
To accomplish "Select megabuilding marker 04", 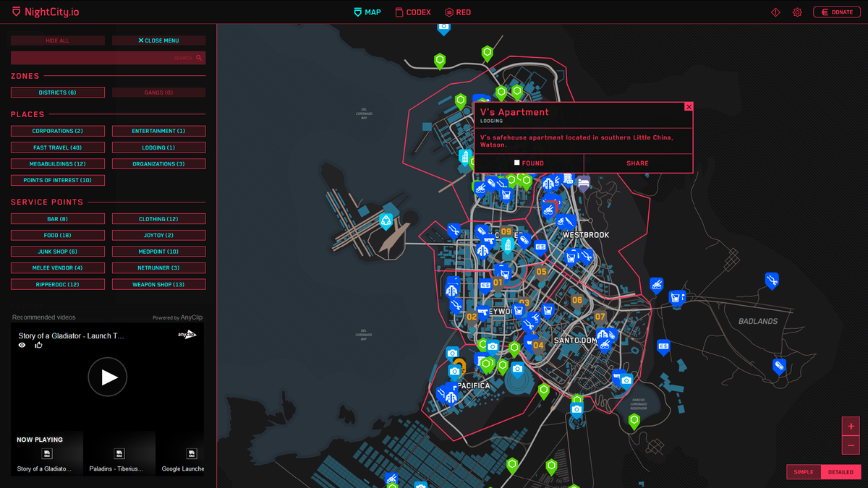I will click(x=538, y=346).
